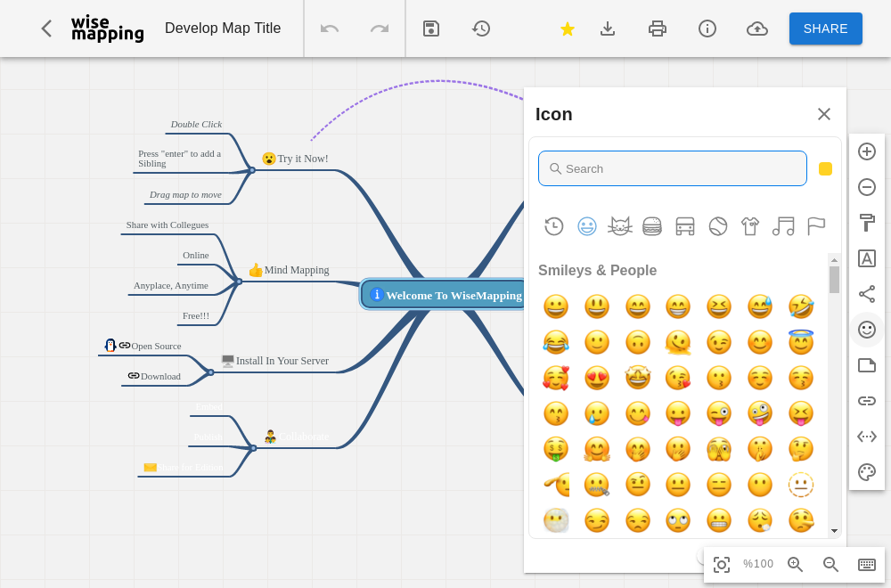The height and width of the screenshot is (588, 891).
Task: Click the smiley add-icon tool
Action: pos(867,330)
